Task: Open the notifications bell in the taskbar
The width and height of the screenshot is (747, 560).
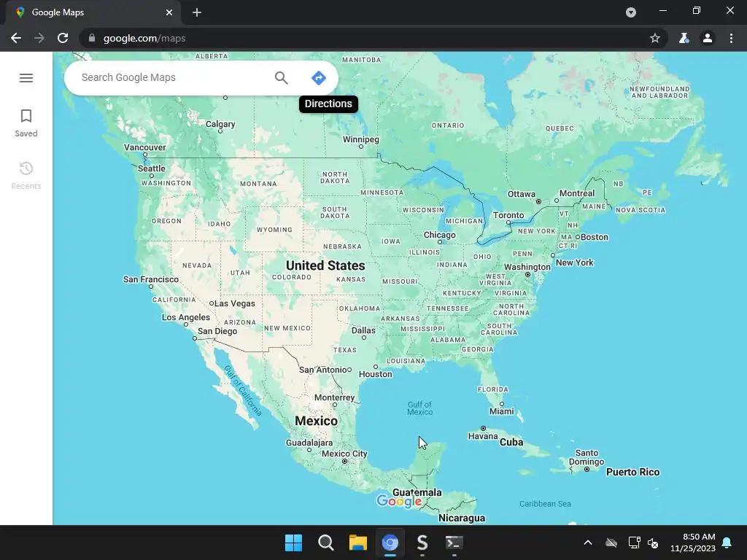Action: point(727,542)
